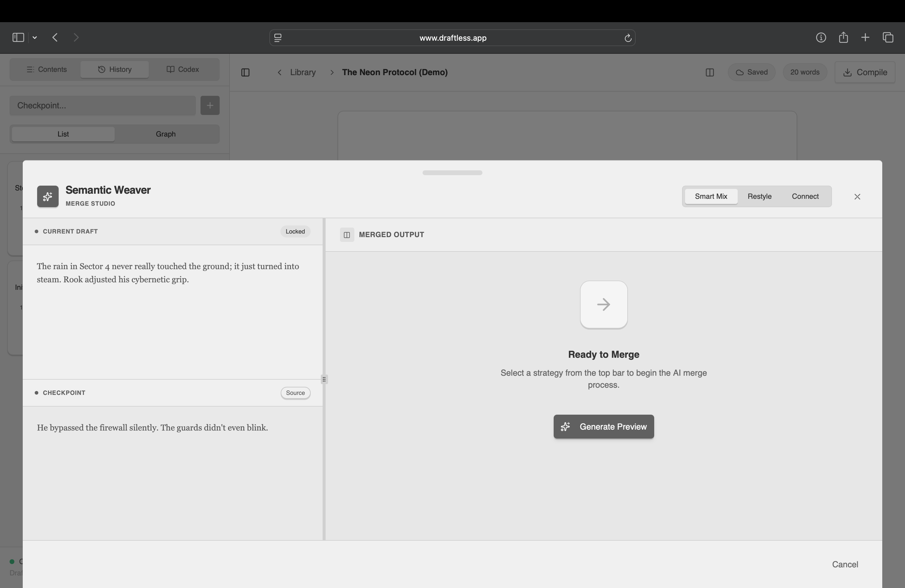Image resolution: width=905 pixels, height=588 pixels.
Task: Go back to Library via the chevron
Action: coord(280,72)
